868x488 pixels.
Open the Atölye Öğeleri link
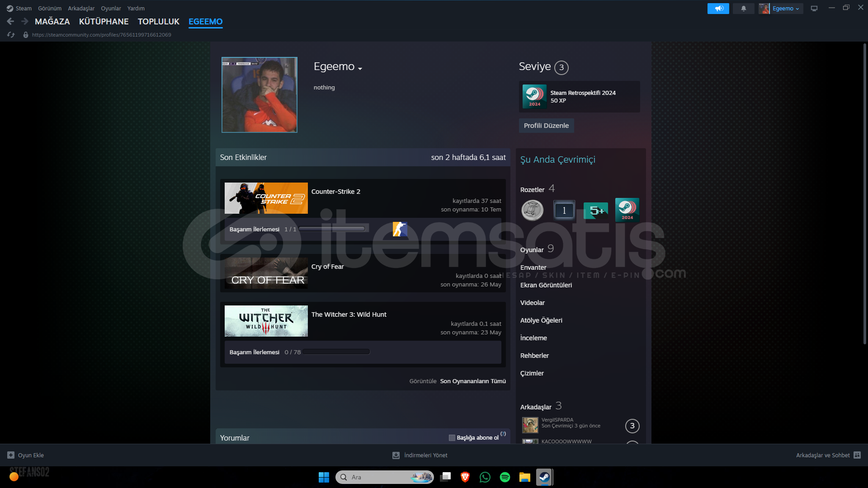[541, 320]
